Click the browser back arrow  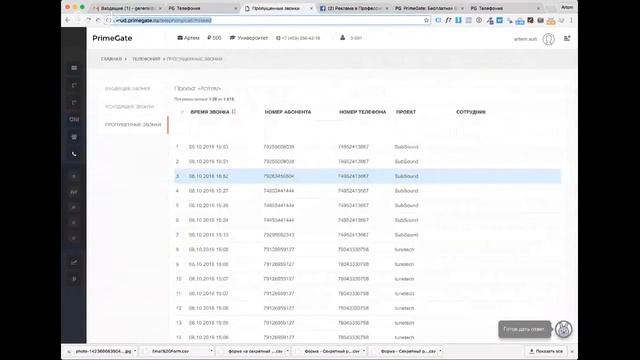tap(68, 20)
